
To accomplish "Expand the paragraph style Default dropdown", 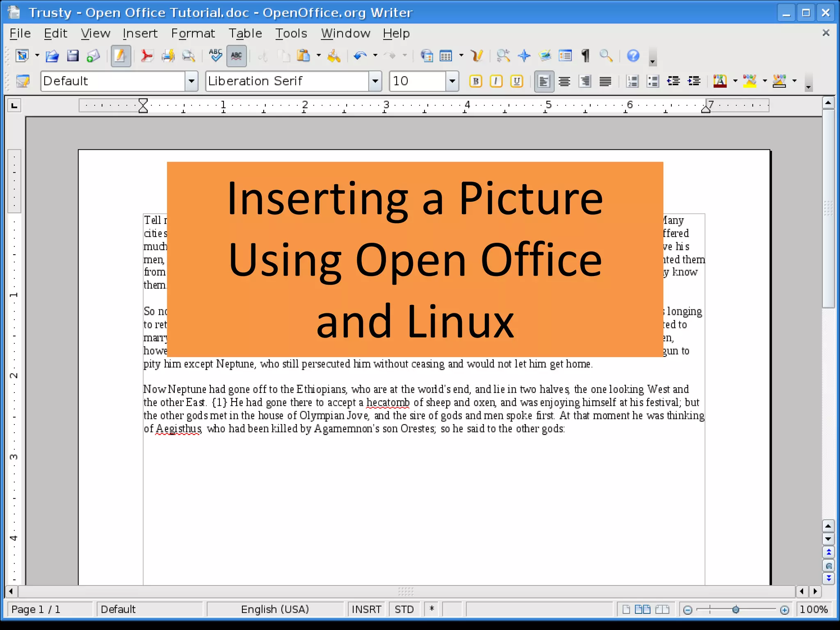I will (191, 81).
